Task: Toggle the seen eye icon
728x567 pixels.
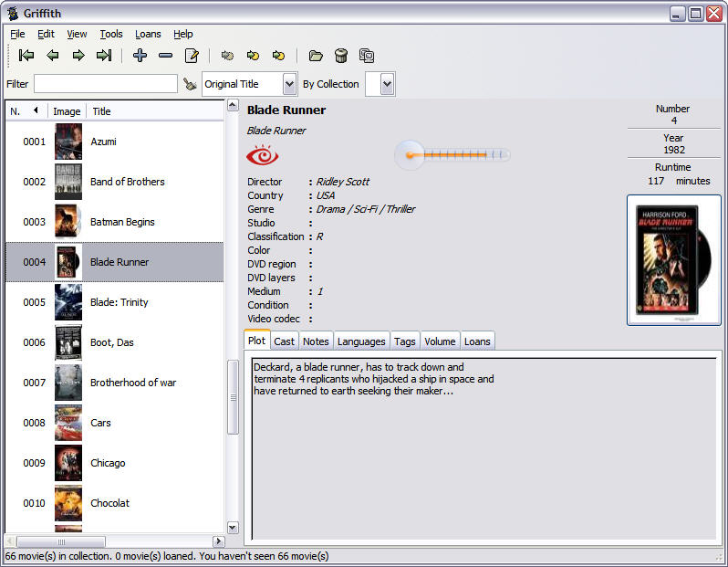Action: point(263,155)
